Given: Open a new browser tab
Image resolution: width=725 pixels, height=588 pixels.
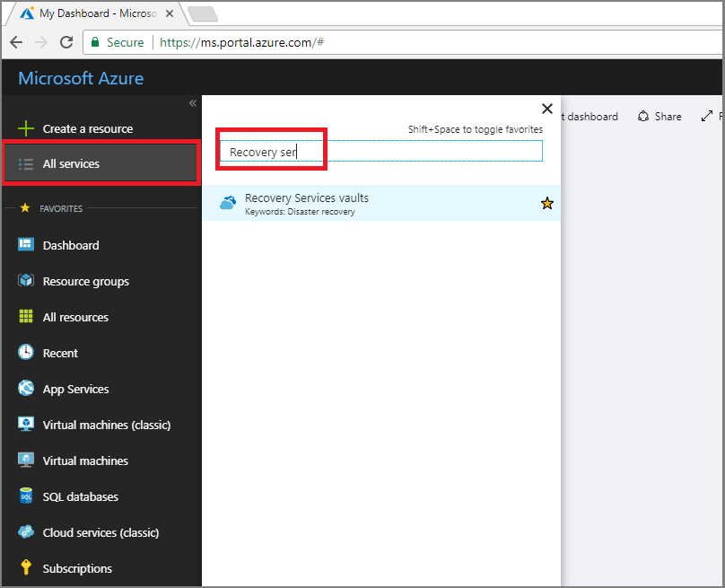Looking at the screenshot, I should click(202, 13).
